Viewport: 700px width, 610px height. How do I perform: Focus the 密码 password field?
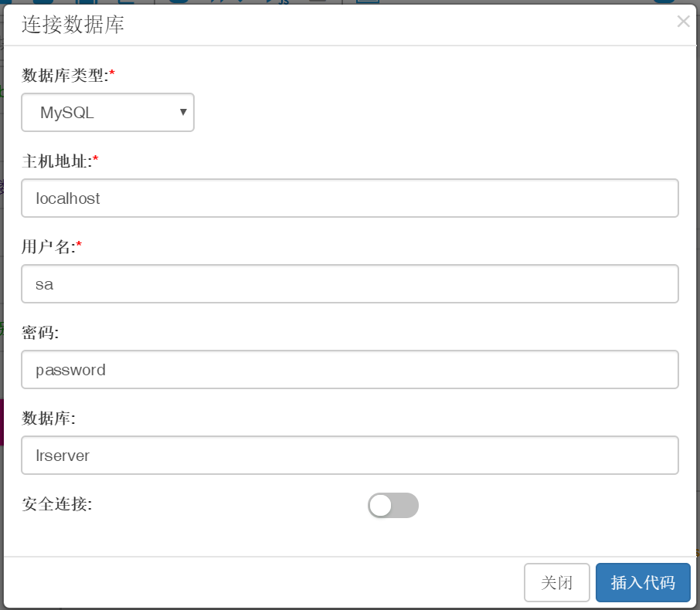pos(349,370)
